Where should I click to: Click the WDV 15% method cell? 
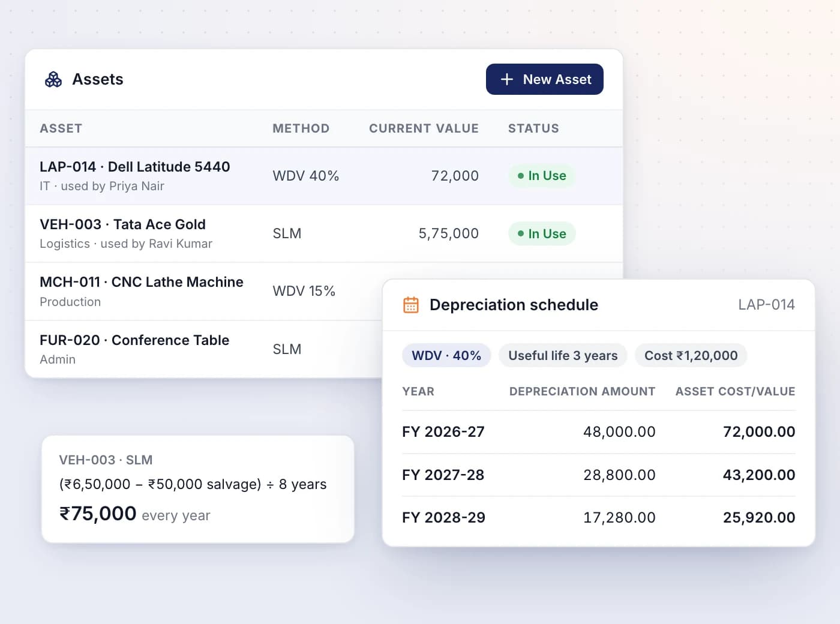click(x=304, y=291)
